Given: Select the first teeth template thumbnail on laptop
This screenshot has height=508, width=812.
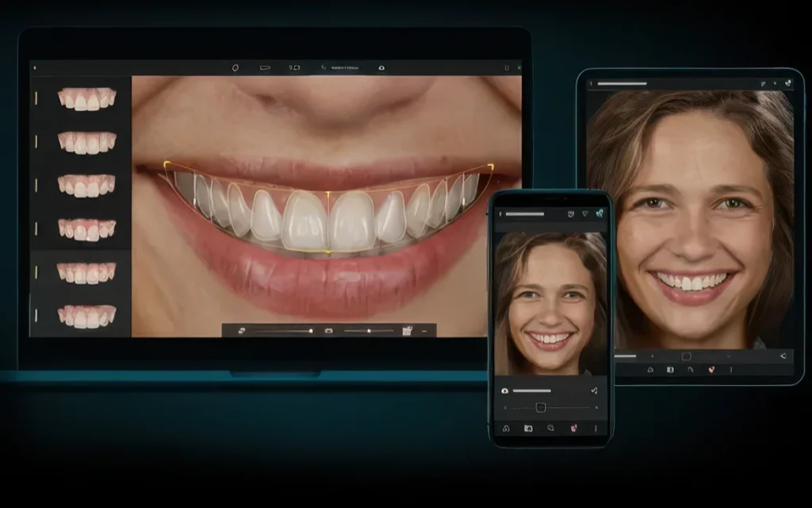Looking at the screenshot, I should pos(86,98).
